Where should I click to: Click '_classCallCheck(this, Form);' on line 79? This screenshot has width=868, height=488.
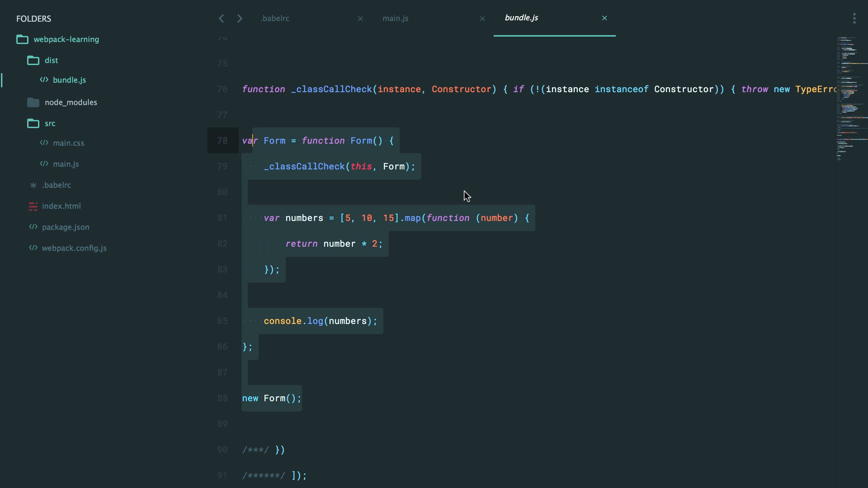click(x=340, y=166)
